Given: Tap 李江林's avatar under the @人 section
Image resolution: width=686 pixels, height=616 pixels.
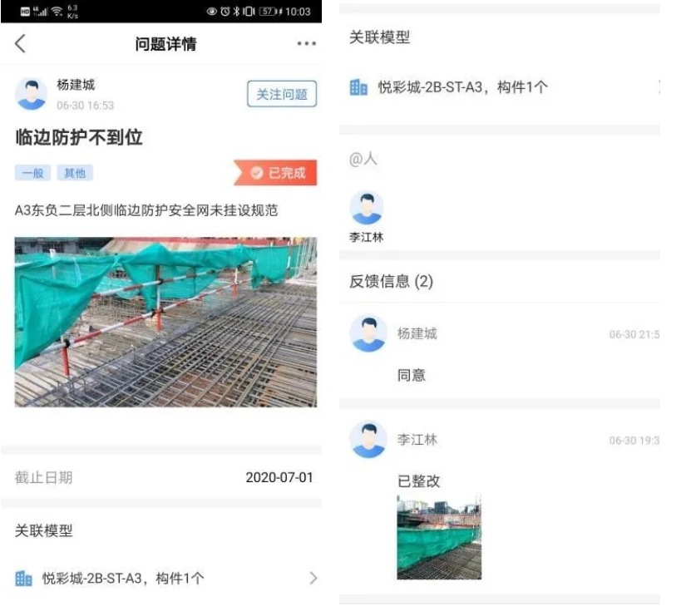Looking at the screenshot, I should tap(367, 208).
